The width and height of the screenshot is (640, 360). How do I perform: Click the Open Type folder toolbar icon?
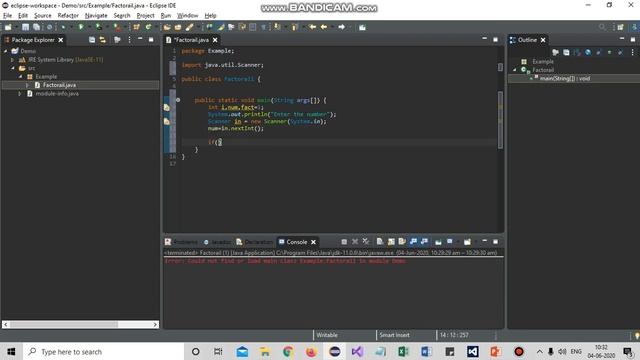click(x=167, y=27)
